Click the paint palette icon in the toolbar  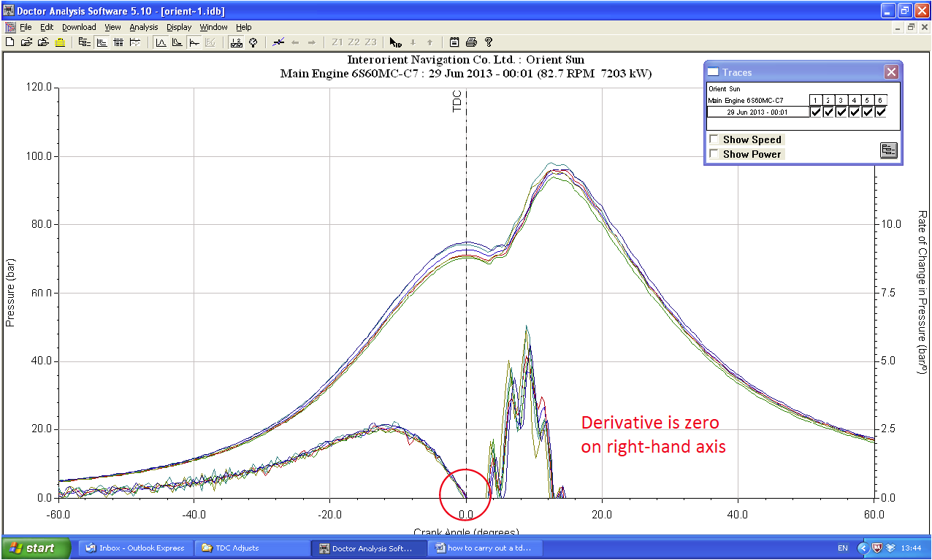253,42
